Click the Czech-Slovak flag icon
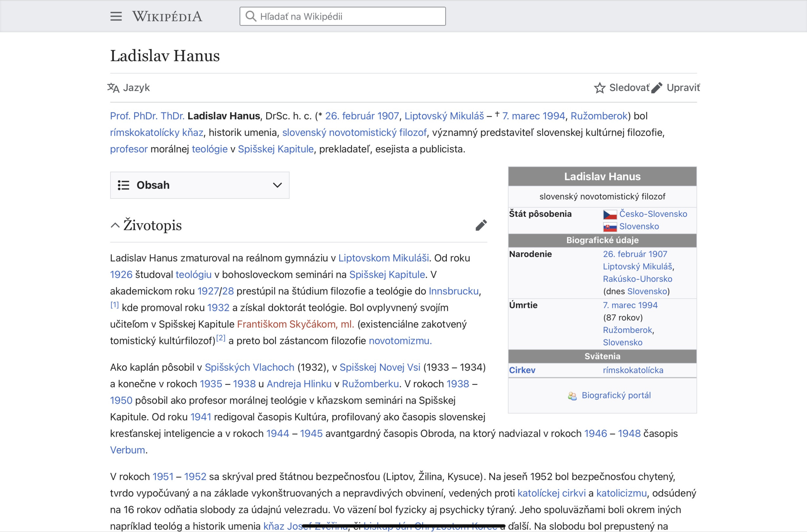 pyautogui.click(x=610, y=215)
